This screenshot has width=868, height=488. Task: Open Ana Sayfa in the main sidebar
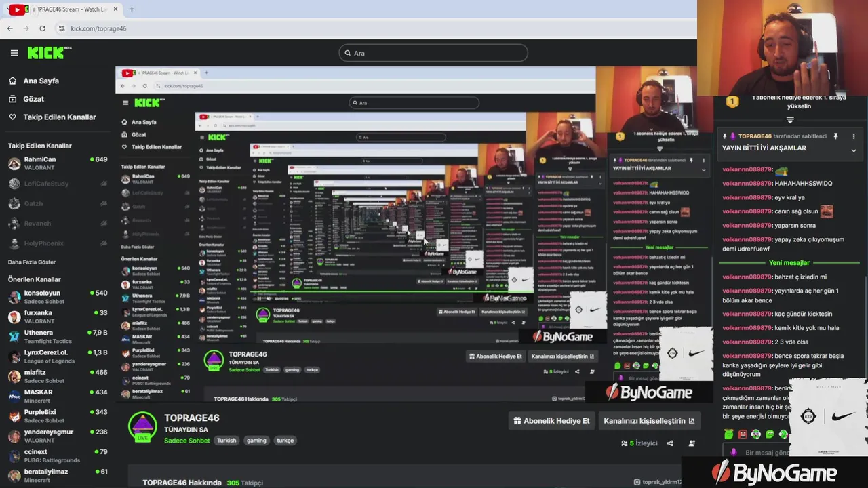[41, 81]
